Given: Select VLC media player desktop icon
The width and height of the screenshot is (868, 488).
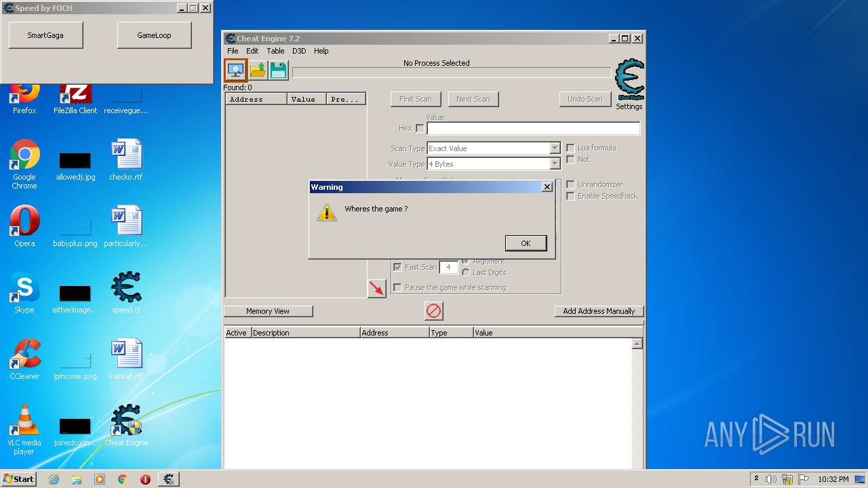Looking at the screenshot, I should (x=24, y=430).
